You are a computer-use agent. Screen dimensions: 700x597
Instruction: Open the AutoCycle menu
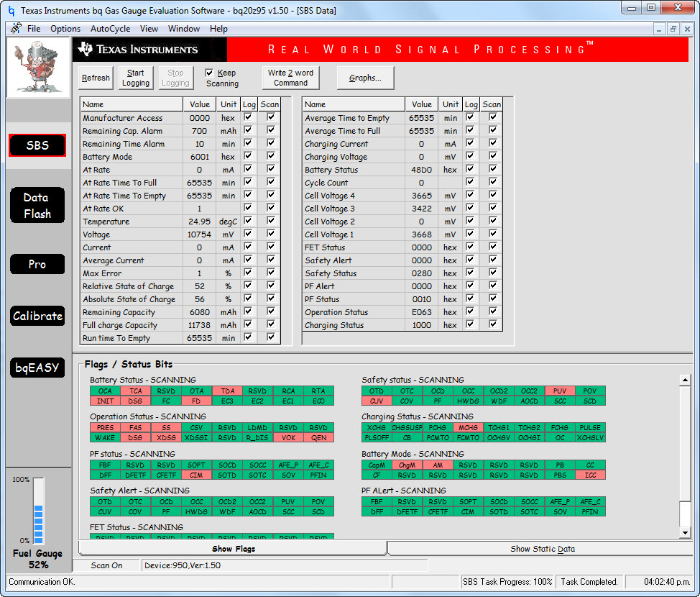click(x=110, y=29)
